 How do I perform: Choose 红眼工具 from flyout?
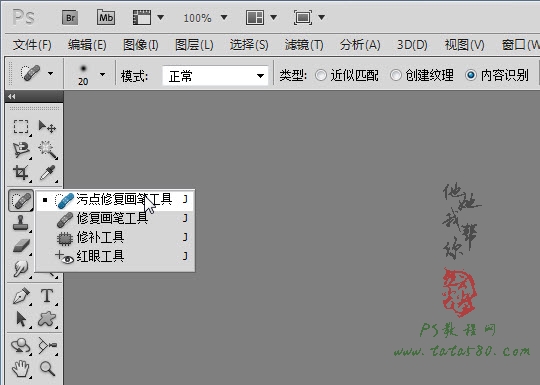pos(115,256)
